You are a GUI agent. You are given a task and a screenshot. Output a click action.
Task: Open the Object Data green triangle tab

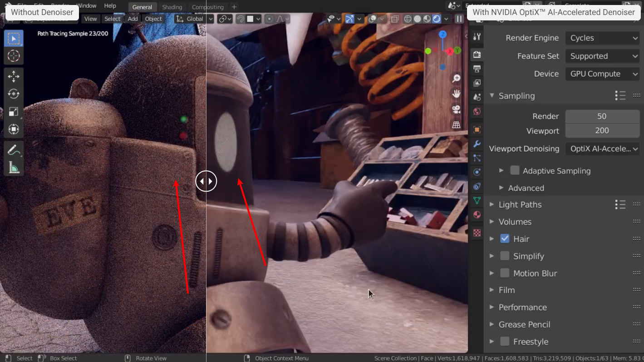[x=477, y=200]
